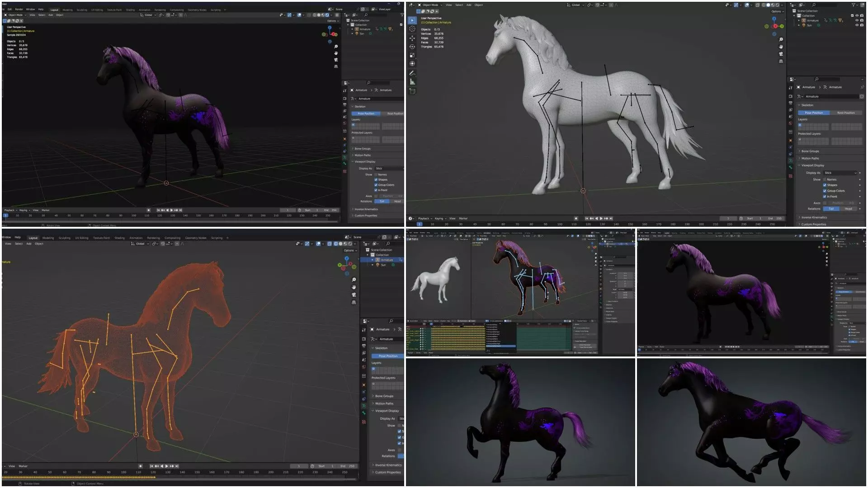Expand Bone Groups in gray-horse properties panel

coord(810,151)
